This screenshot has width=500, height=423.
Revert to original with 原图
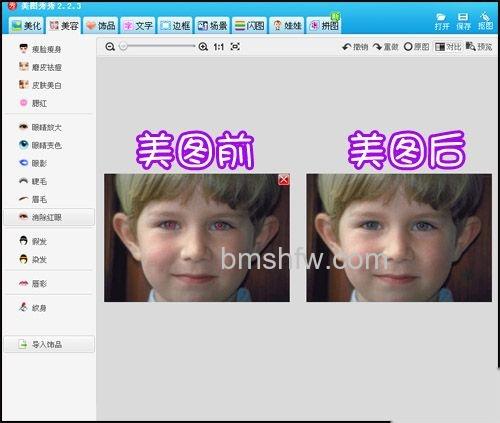pos(417,47)
